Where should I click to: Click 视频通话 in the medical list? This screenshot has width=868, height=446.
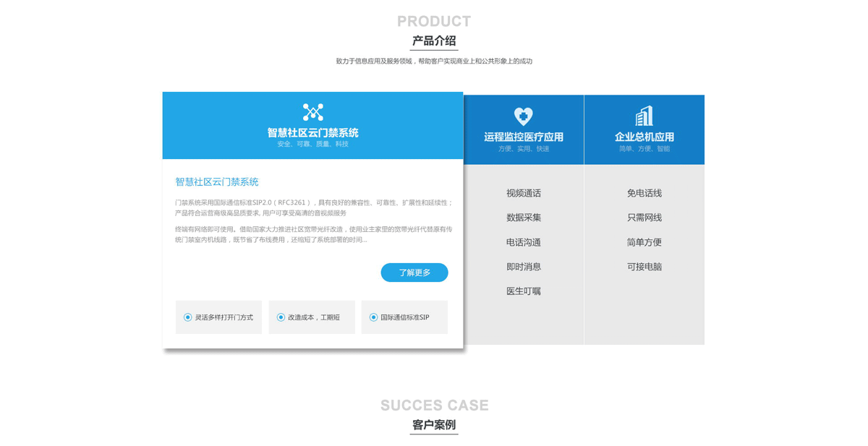click(x=524, y=193)
